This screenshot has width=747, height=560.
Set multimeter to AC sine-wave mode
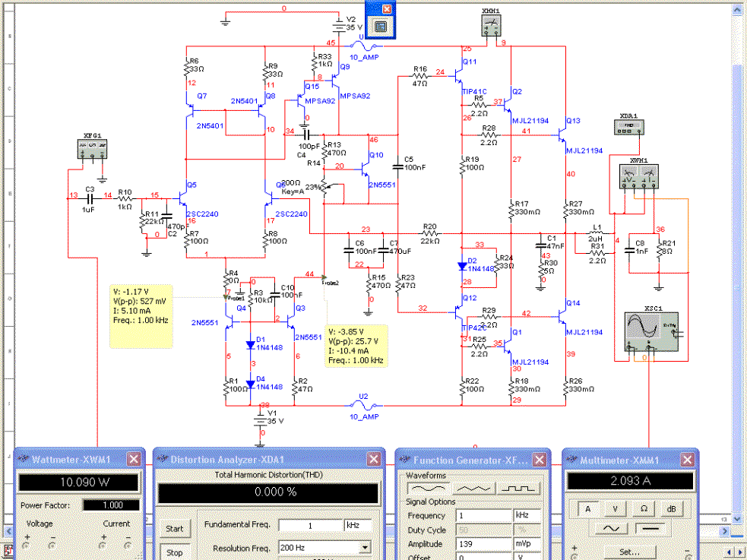point(610,529)
